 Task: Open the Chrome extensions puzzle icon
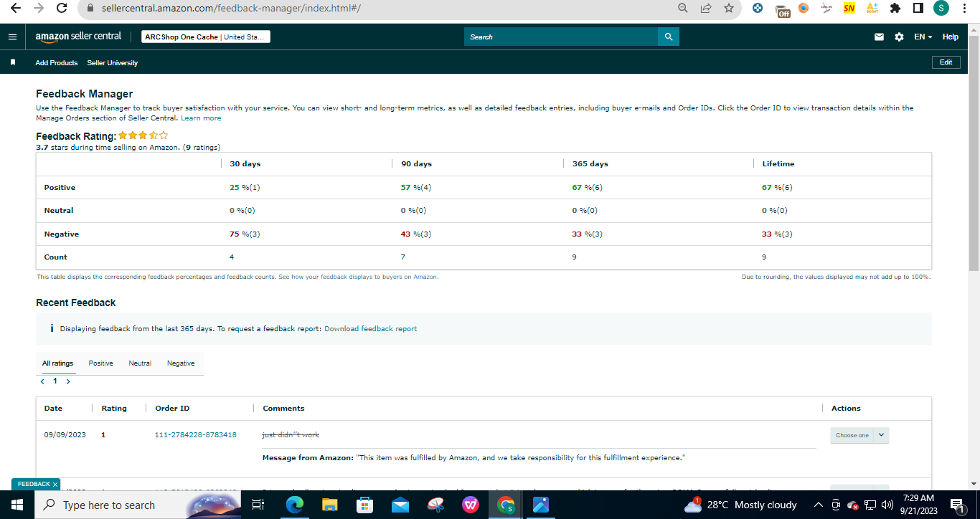[895, 8]
